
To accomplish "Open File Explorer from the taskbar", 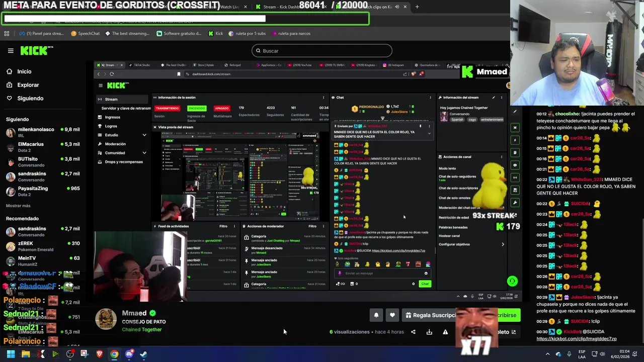I will [x=26, y=354].
